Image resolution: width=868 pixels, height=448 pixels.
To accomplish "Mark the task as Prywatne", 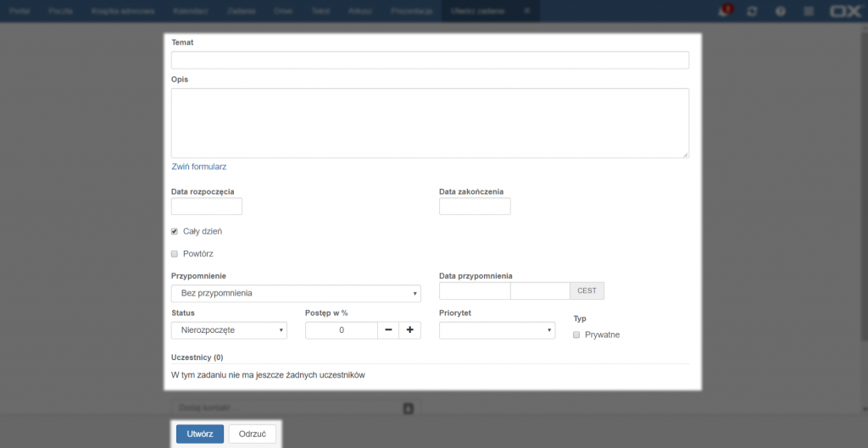I will coord(577,335).
